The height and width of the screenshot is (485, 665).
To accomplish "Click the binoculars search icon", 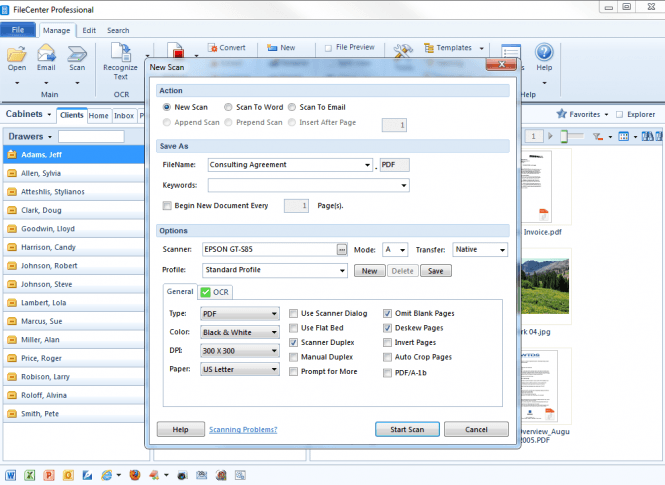I will (648, 136).
